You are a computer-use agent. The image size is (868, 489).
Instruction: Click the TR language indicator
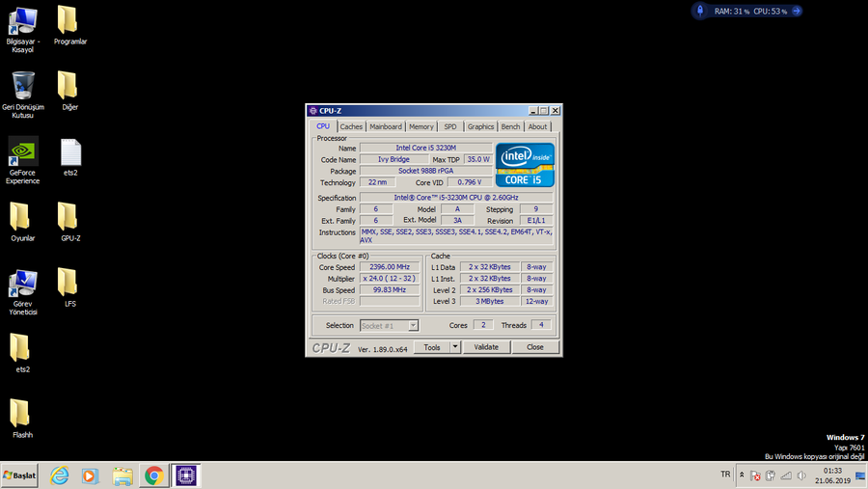click(x=725, y=475)
